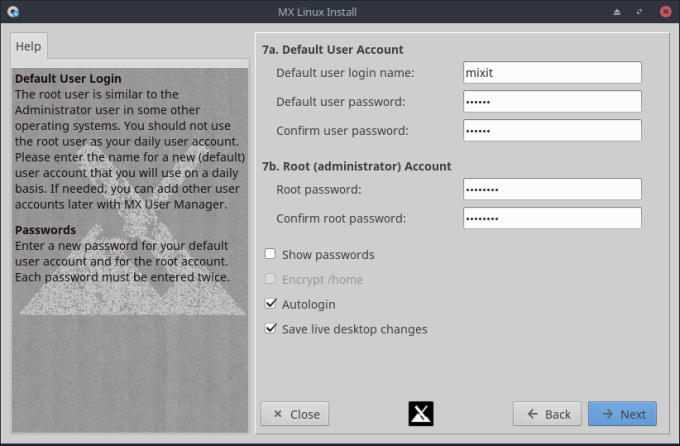Click the eject-style title bar button
The image size is (680, 446).
coord(617,12)
